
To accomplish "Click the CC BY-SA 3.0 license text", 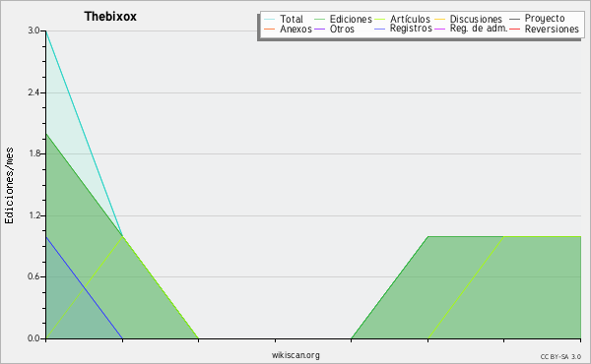I will point(560,357).
